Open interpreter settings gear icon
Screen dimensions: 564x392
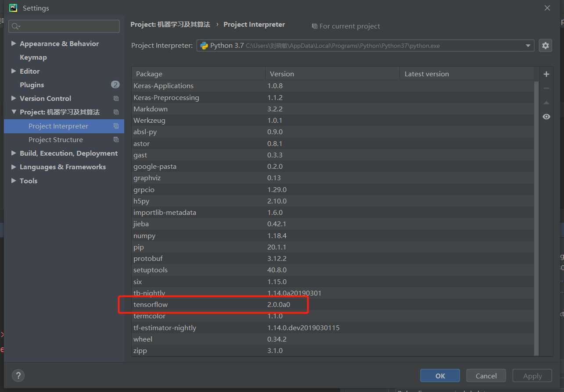(546, 46)
